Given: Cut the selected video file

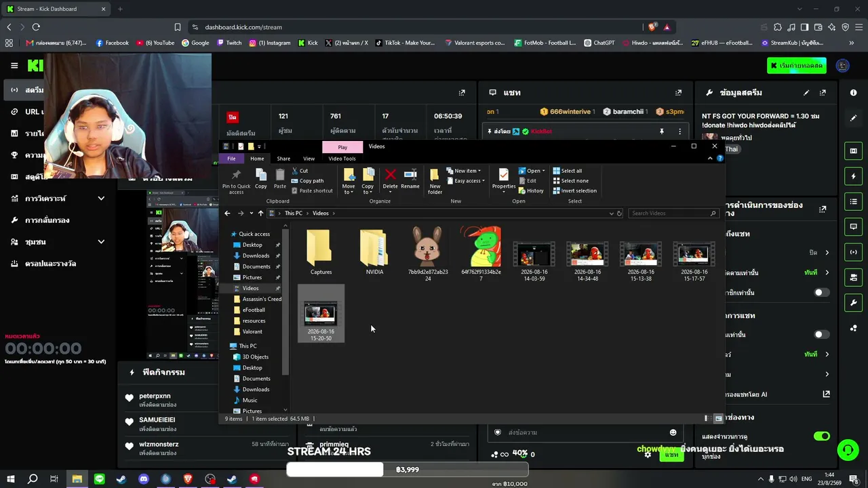Looking at the screenshot, I should tap(300, 171).
